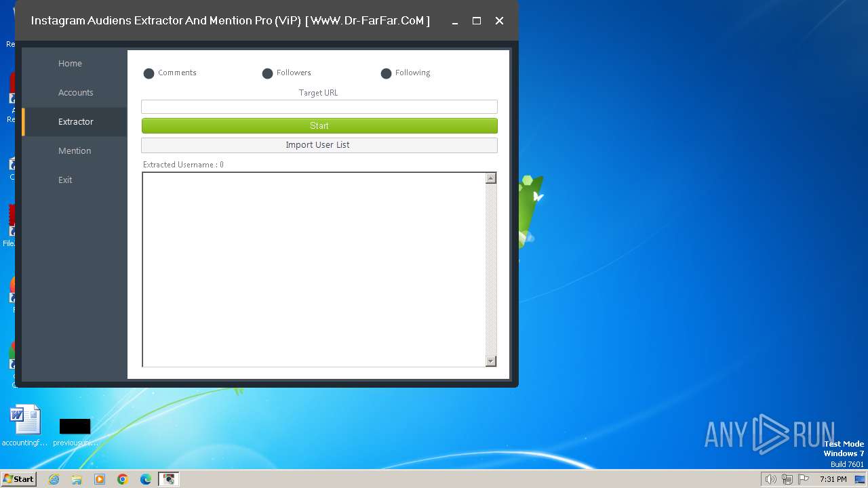The image size is (868, 488).
Task: Close the Instagram Extractor window
Action: point(499,21)
